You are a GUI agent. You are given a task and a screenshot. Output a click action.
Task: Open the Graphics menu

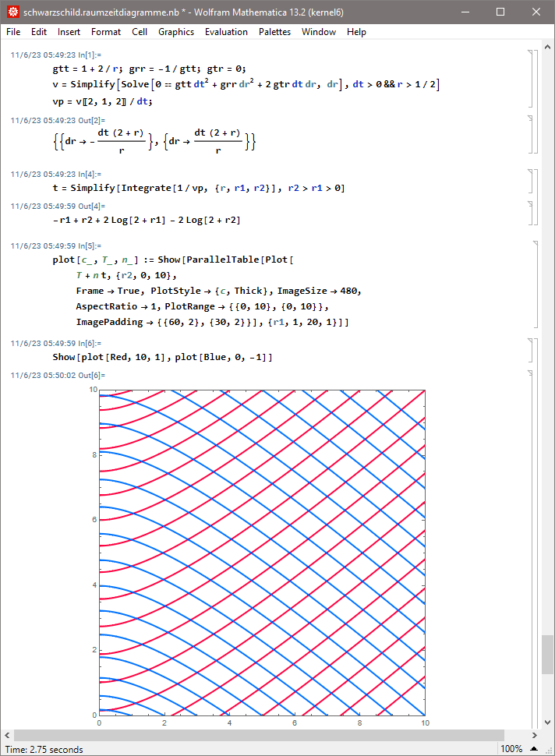pos(176,32)
